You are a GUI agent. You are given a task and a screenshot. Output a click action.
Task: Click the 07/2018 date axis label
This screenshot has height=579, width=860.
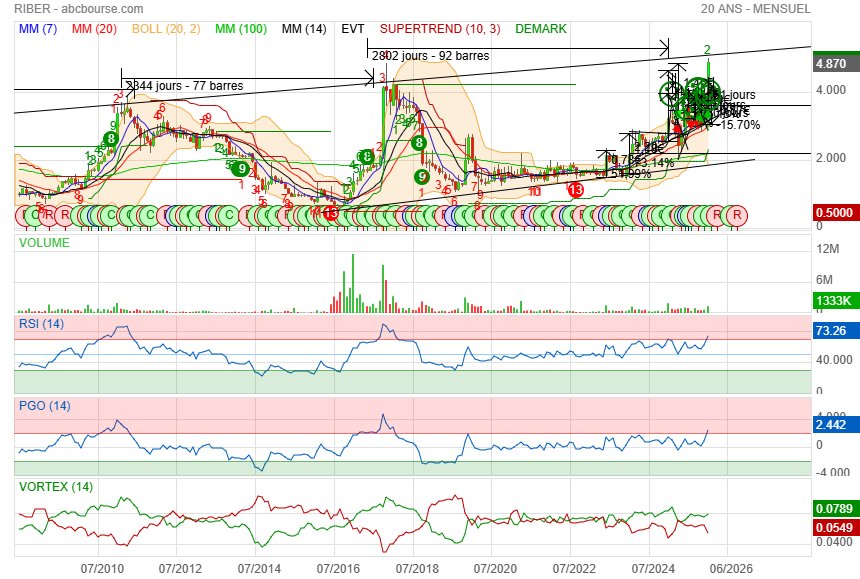coord(417,569)
